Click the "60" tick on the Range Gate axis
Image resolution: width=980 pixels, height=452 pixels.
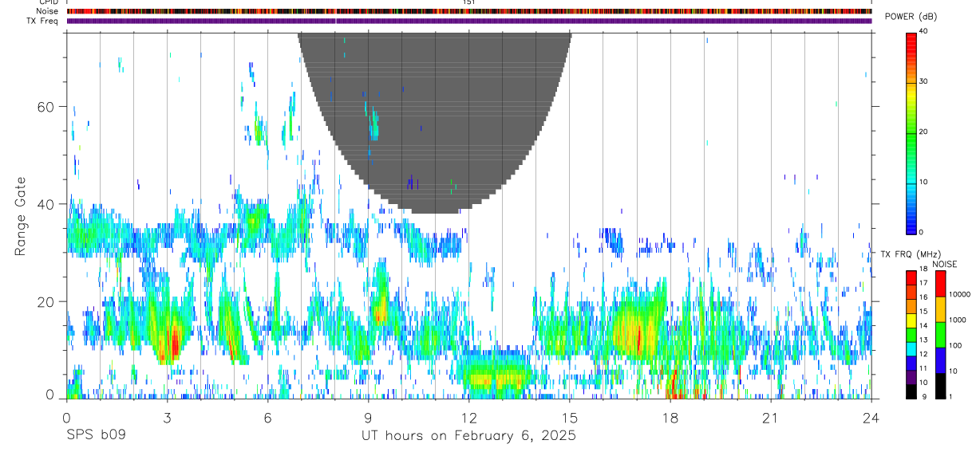pos(47,107)
